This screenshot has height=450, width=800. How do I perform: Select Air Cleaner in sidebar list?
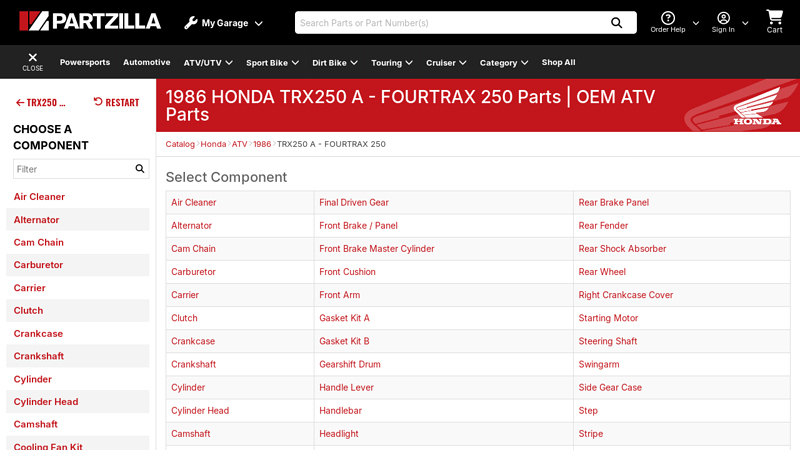39,197
